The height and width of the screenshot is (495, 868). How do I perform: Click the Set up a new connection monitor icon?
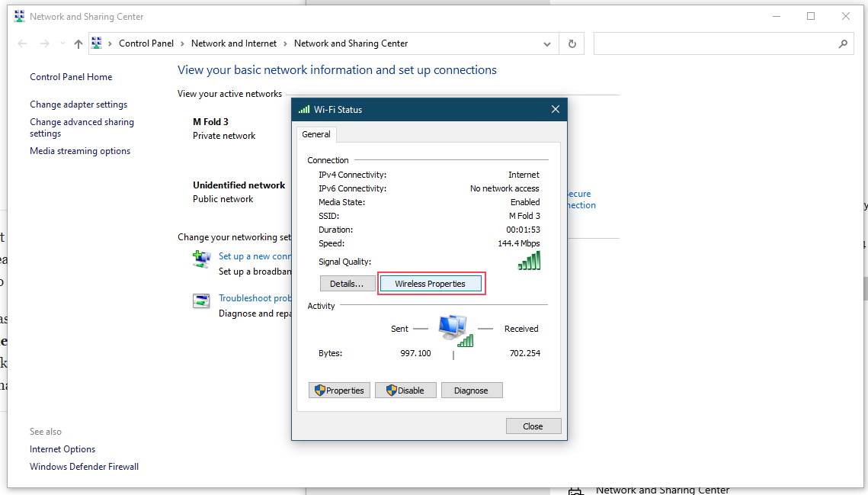pos(201,259)
